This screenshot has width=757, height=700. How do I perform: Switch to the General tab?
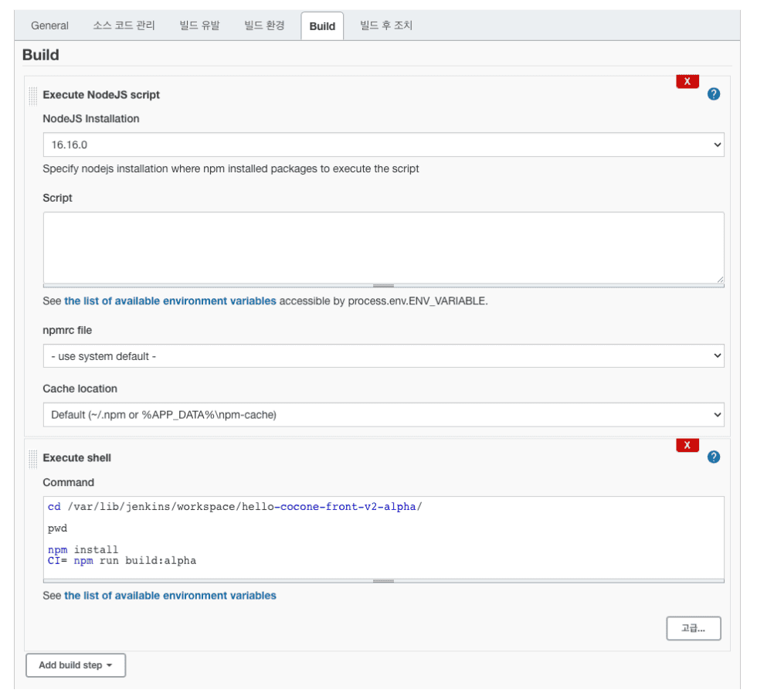49,25
